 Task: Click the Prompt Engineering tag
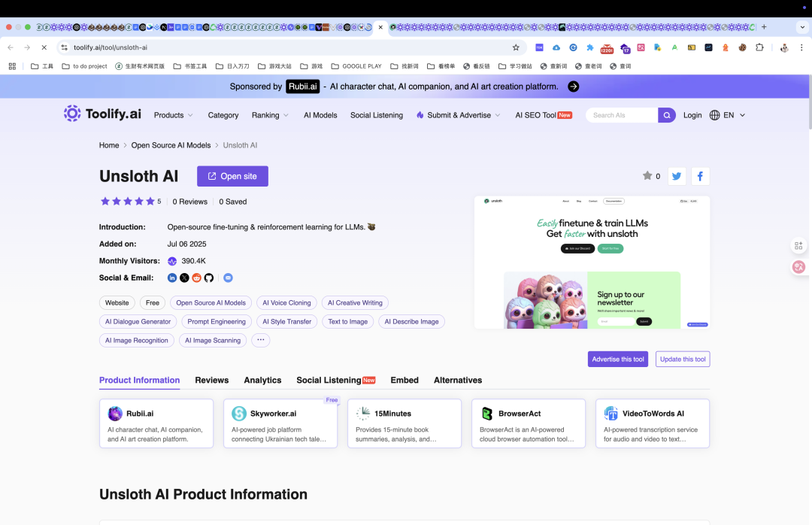(x=217, y=321)
